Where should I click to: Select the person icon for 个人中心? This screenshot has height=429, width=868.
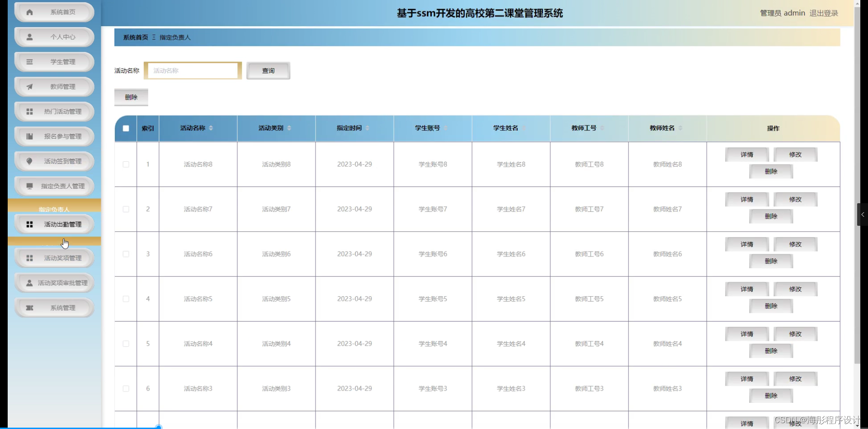[x=30, y=37]
